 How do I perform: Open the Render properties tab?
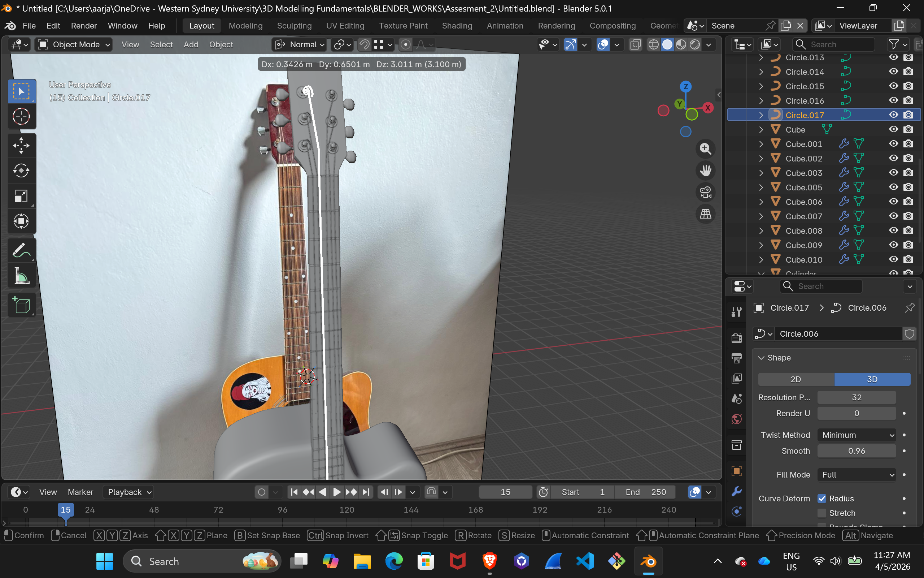737,338
